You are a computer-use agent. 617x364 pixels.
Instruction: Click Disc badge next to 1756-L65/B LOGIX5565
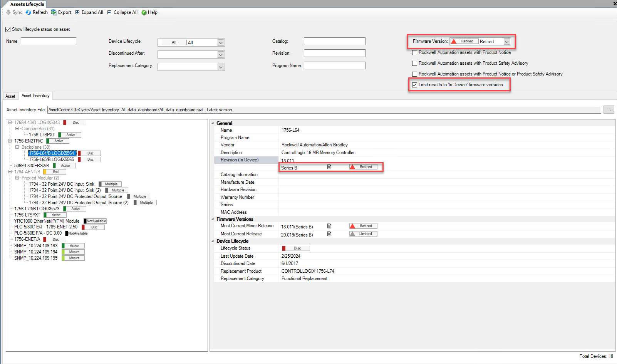[x=89, y=159]
